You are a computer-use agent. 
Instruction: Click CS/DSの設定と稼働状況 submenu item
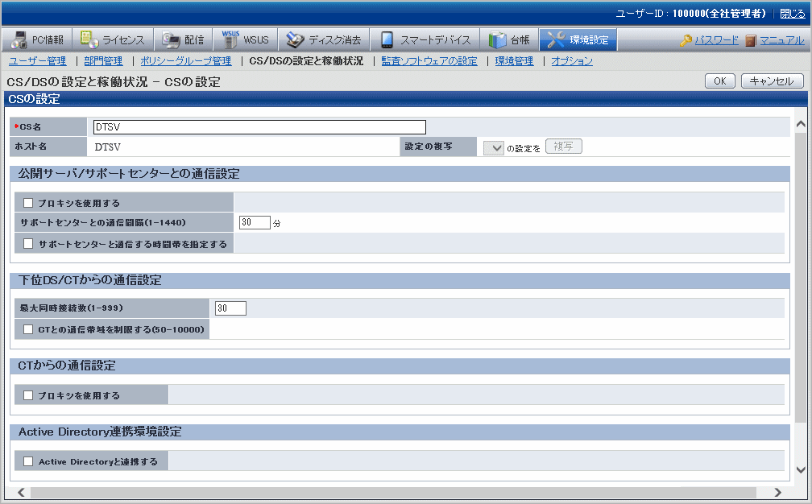[x=306, y=61]
